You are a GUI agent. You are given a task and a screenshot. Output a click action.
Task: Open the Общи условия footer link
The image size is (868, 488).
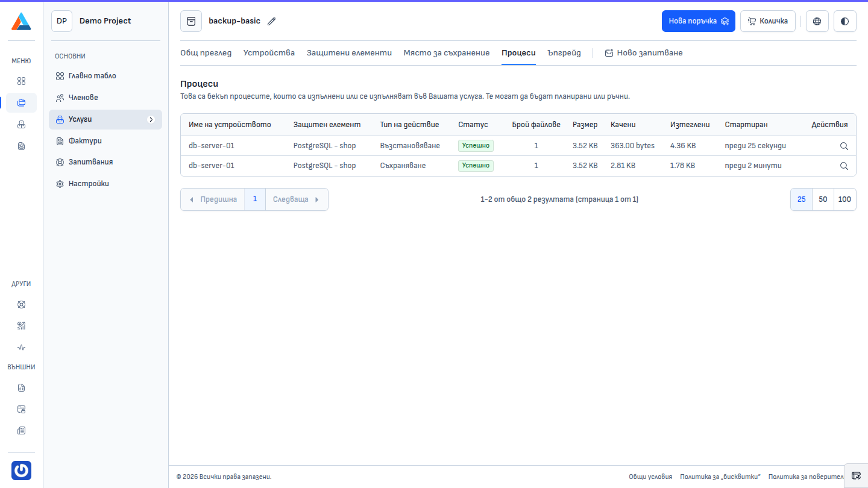coord(650,477)
